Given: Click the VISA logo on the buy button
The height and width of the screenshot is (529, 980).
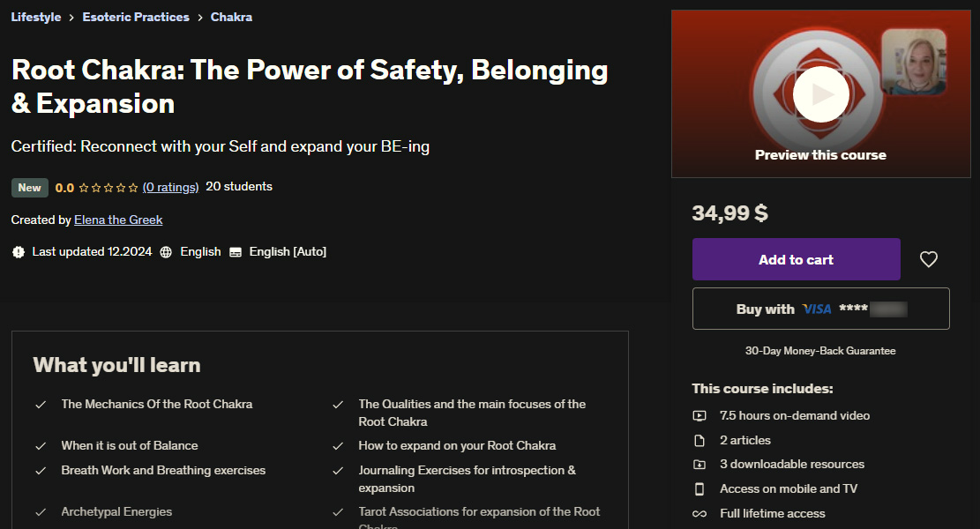Looking at the screenshot, I should pos(816,309).
